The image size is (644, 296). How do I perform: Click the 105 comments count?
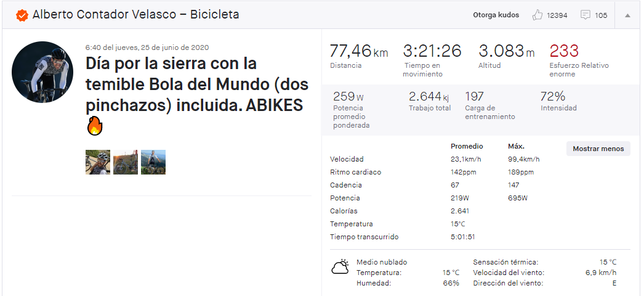pos(601,15)
